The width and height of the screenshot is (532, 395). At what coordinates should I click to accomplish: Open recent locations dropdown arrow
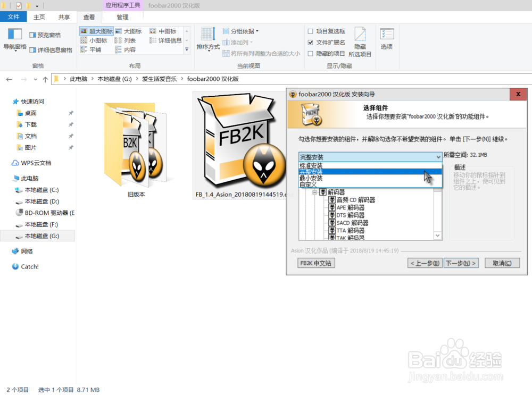pos(35,79)
